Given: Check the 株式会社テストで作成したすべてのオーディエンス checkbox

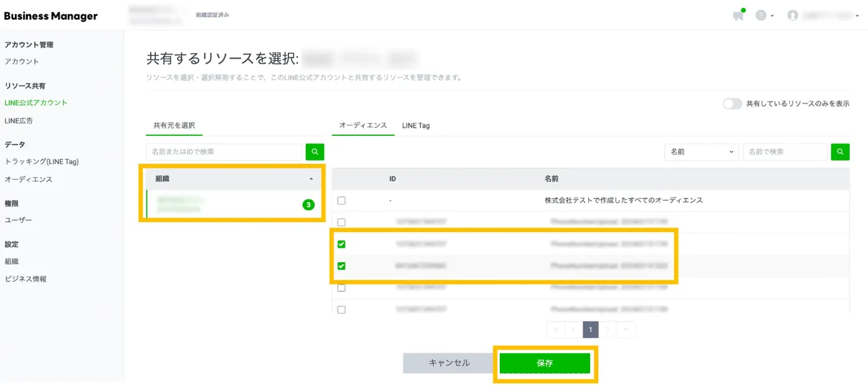Looking at the screenshot, I should 341,201.
